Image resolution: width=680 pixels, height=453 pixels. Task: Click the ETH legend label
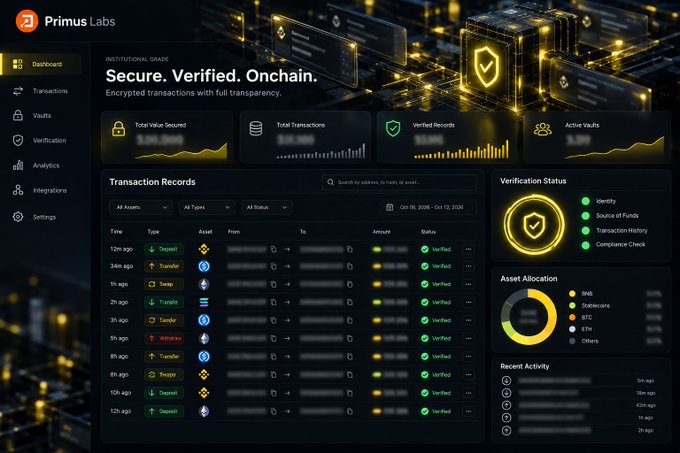tap(587, 329)
